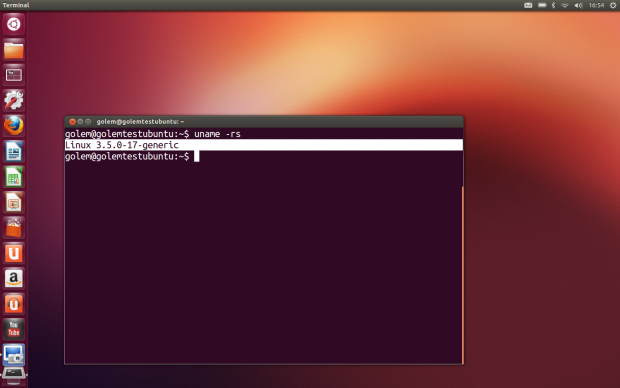Open the Amazon launcher icon

14,279
